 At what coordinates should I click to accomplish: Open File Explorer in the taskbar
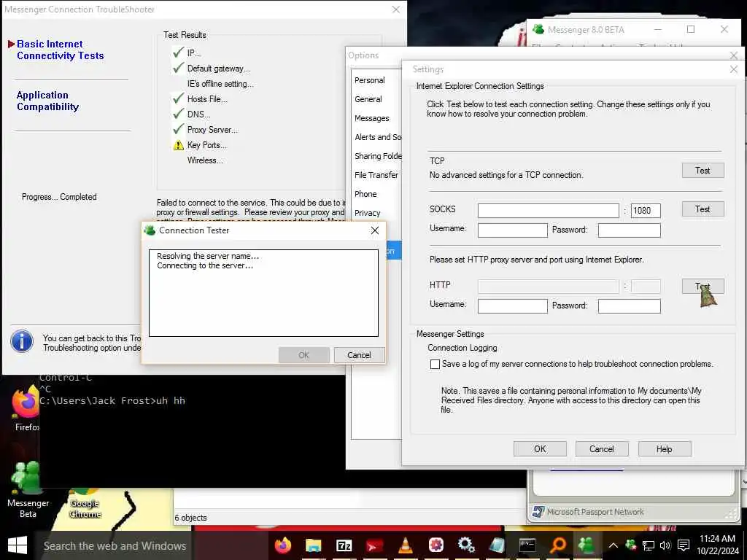313,545
